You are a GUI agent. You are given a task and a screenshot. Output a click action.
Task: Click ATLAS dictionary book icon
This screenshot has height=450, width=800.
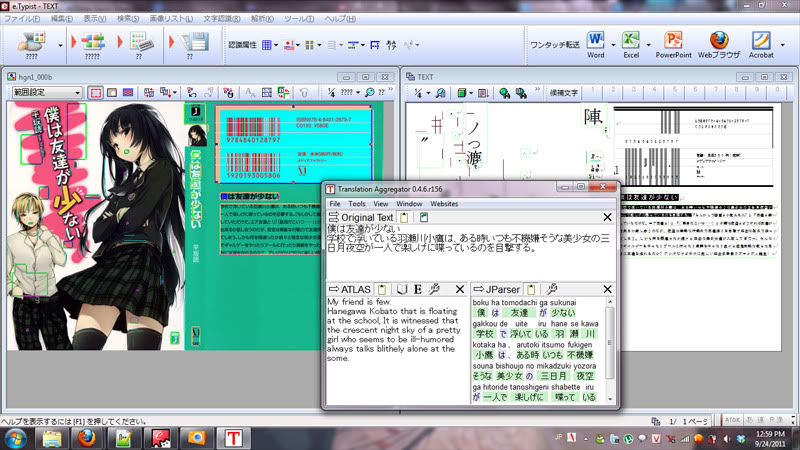[402, 289]
